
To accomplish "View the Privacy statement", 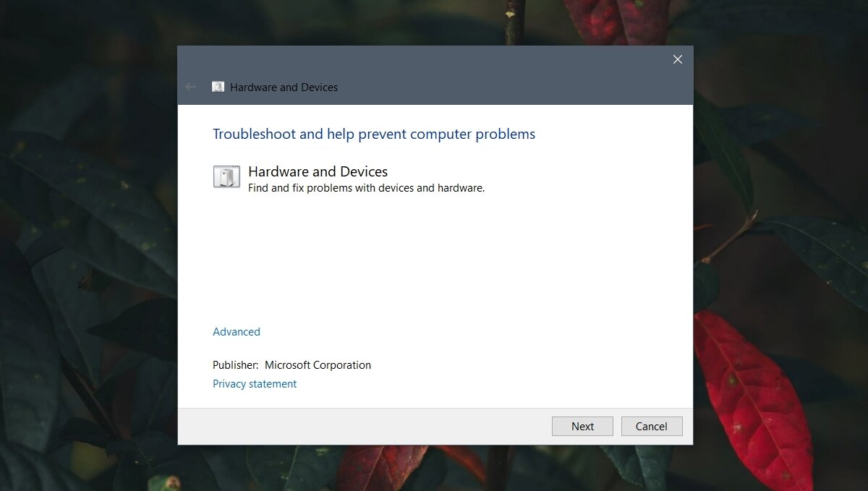I will 254,383.
